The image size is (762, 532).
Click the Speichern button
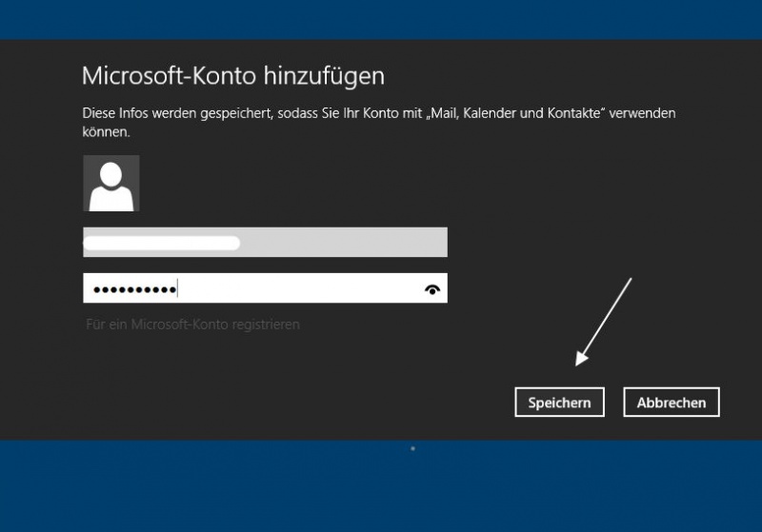pyautogui.click(x=559, y=402)
